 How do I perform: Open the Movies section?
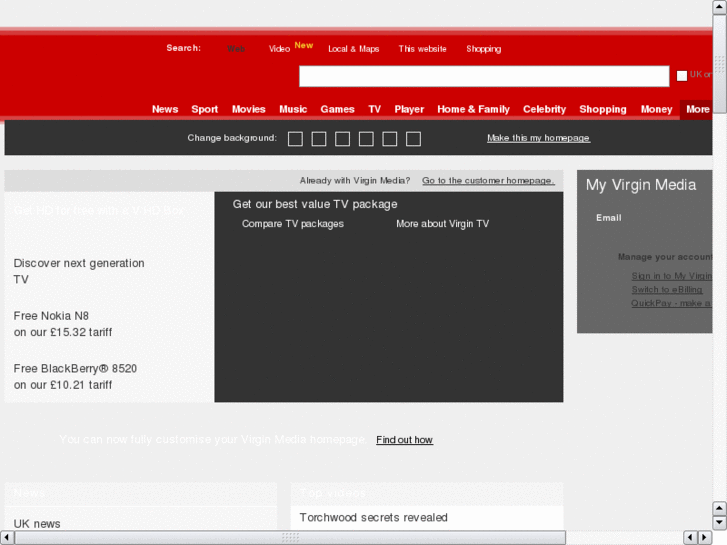click(x=249, y=109)
